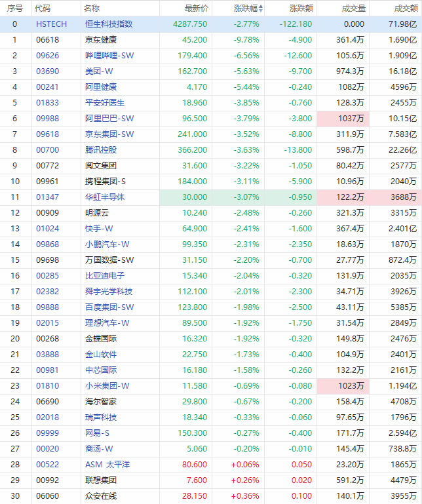
Task: Open stock code 00700
Action: [48, 150]
